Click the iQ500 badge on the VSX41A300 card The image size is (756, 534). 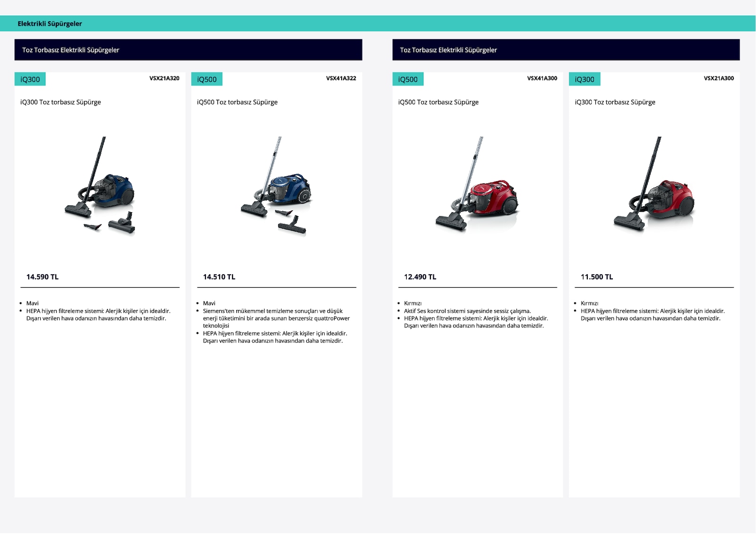(408, 79)
